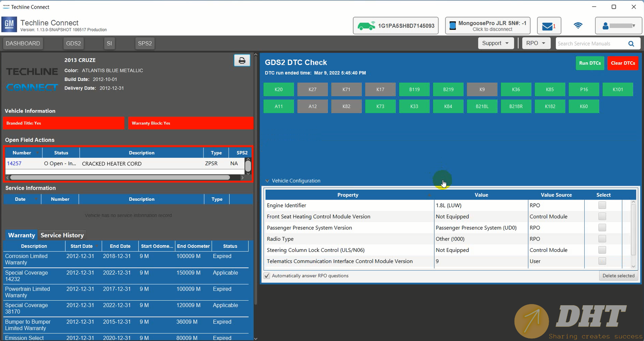Image resolution: width=644 pixels, height=341 pixels.
Task: Click the Wi-Fi connection status icon
Action: 578,26
